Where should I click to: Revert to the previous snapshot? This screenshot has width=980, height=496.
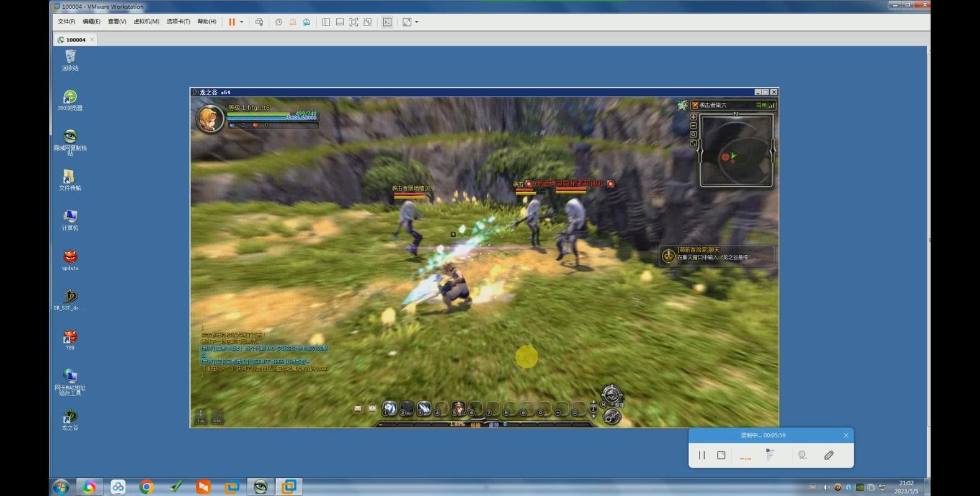pos(292,22)
